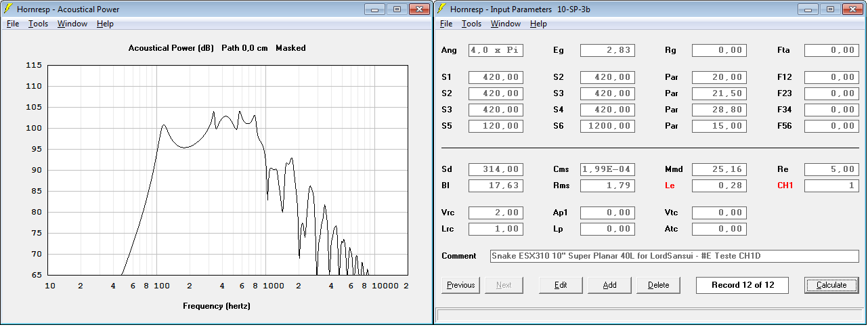The image size is (868, 327).
Task: Click the Hornresp lightning icon in Acoustical Power title bar
Action: tap(8, 9)
